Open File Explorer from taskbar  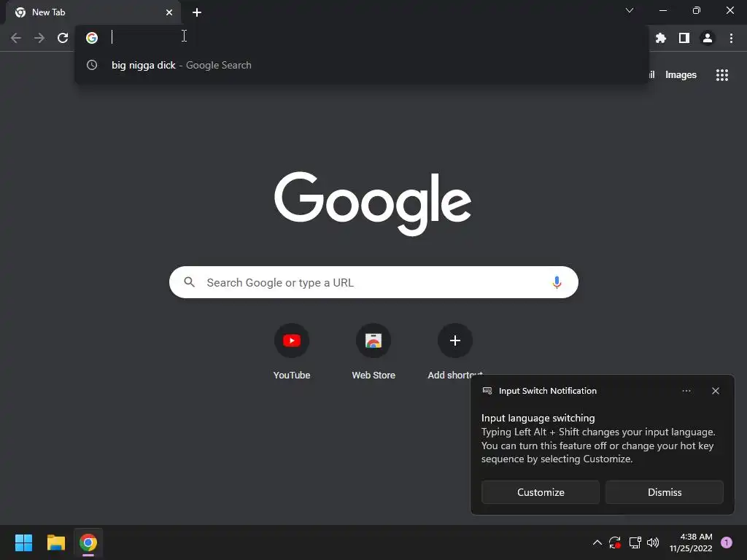point(55,542)
